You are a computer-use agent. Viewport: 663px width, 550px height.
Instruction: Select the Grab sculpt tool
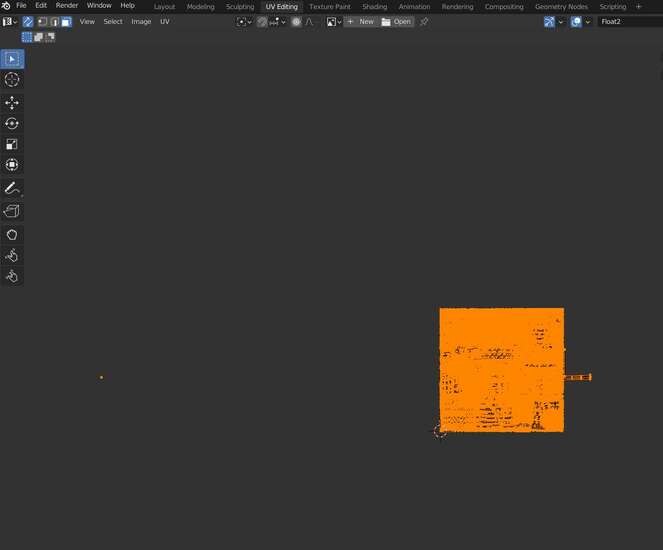[12, 235]
